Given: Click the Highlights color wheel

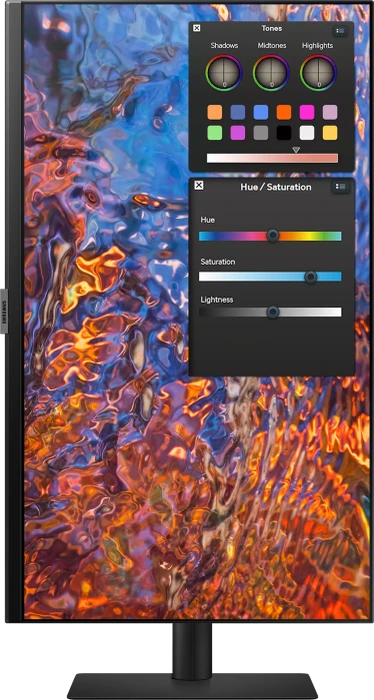Looking at the screenshot, I should [319, 73].
